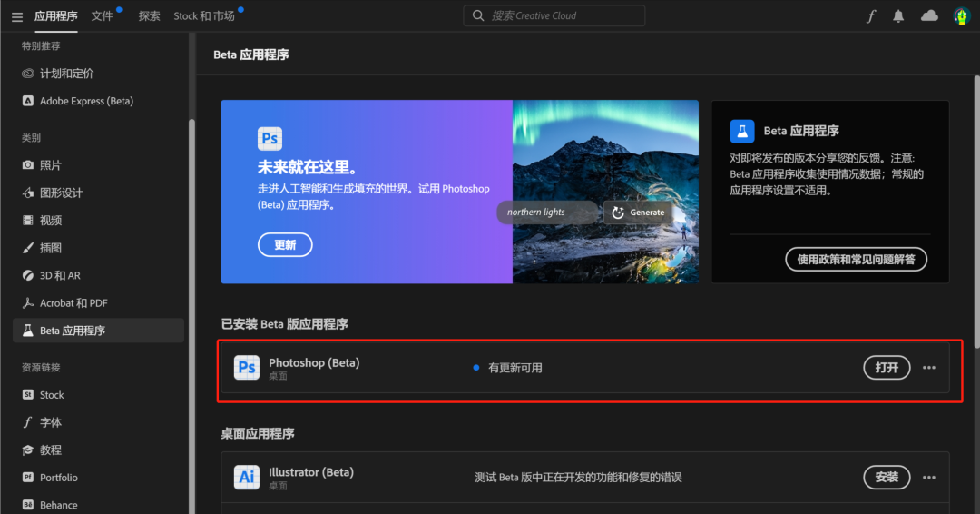Image resolution: width=980 pixels, height=514 pixels.
Task: Click 使用政策和常见问题解答 button
Action: (x=856, y=259)
